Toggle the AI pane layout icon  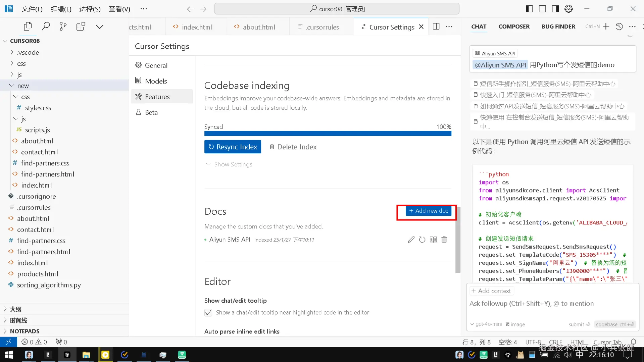tap(555, 9)
